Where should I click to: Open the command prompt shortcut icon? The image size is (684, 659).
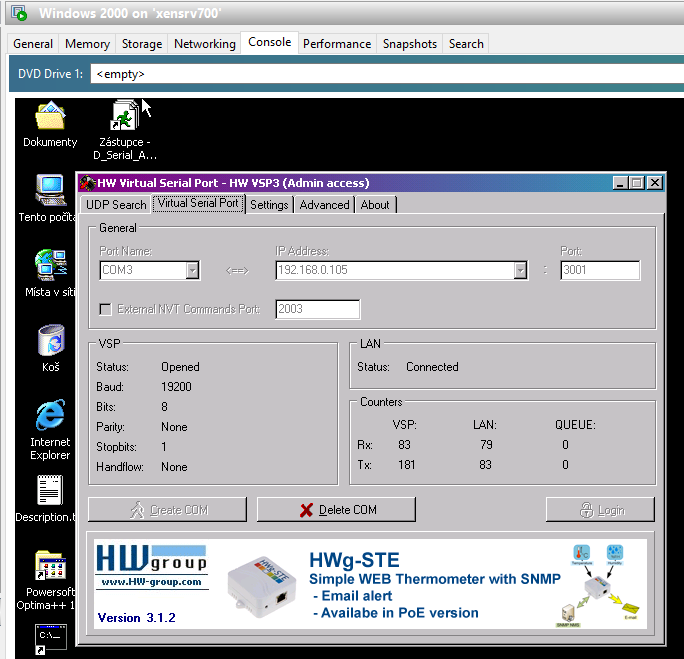coord(50,637)
